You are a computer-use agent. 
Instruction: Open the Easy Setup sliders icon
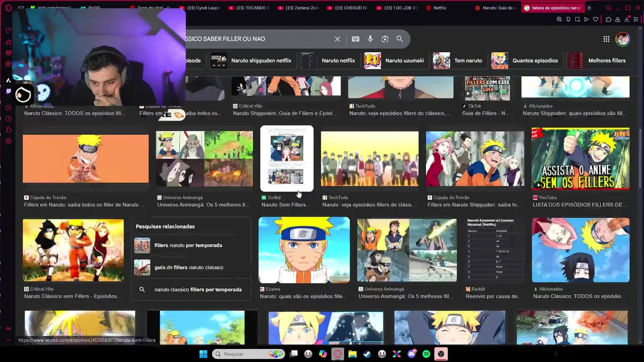click(x=636, y=19)
